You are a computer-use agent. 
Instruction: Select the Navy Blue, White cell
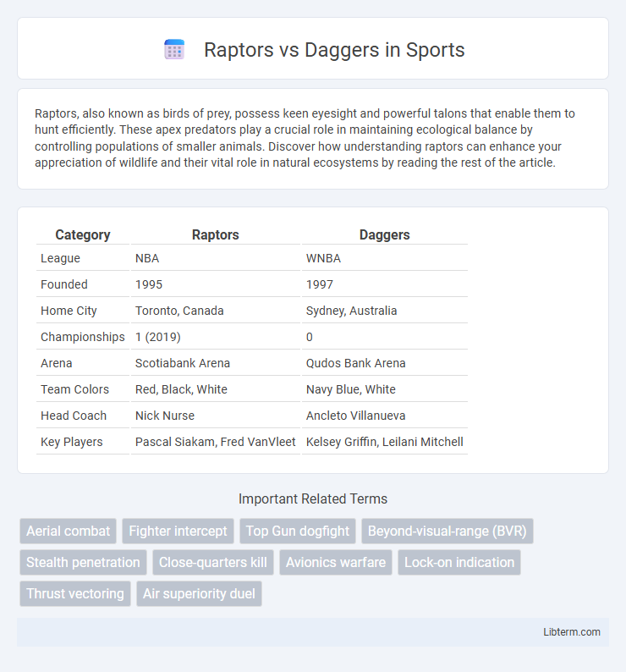pyautogui.click(x=385, y=389)
